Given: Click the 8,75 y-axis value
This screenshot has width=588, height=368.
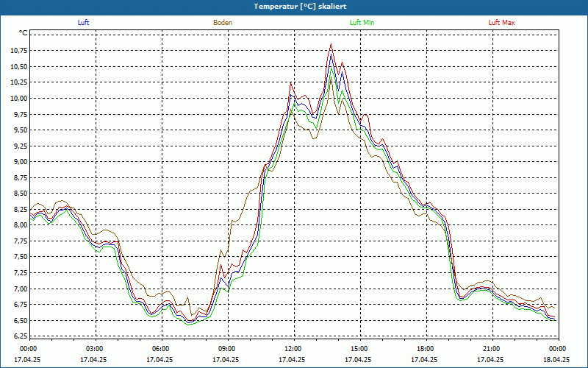Looking at the screenshot, I should click(21, 177).
